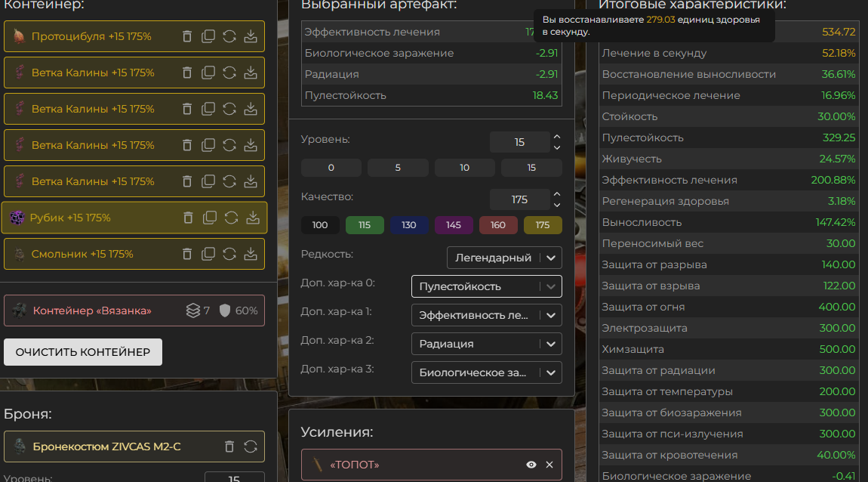
Task: Toggle the eye icon on «ТОПОТ» boost
Action: (531, 465)
